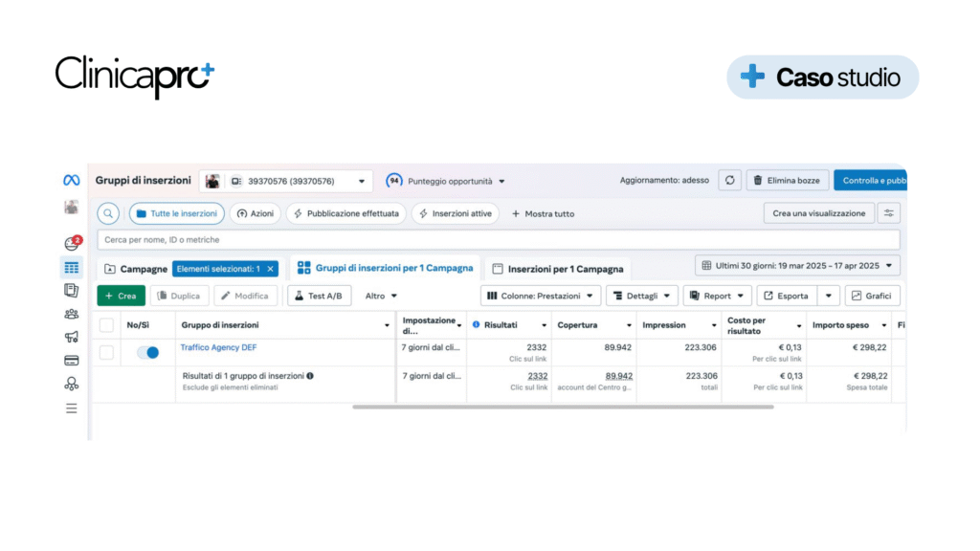980x551 pixels.
Task: Select the campaigns table grid icon in sidebar
Action: point(71,268)
